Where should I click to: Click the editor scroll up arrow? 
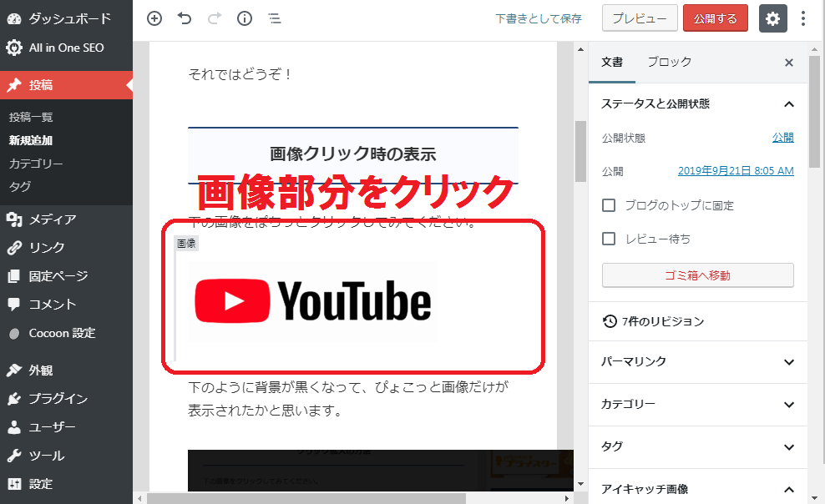tap(580, 49)
